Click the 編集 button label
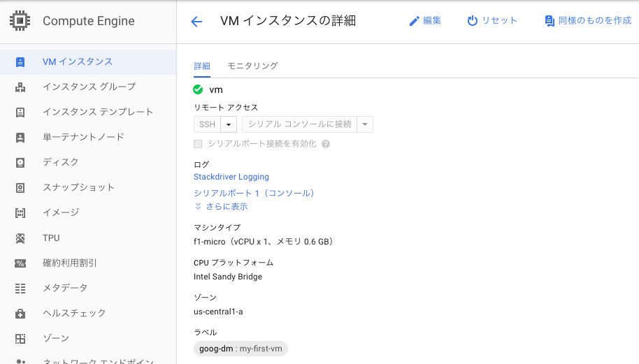Screen dimensions: 639x364 click(x=432, y=21)
